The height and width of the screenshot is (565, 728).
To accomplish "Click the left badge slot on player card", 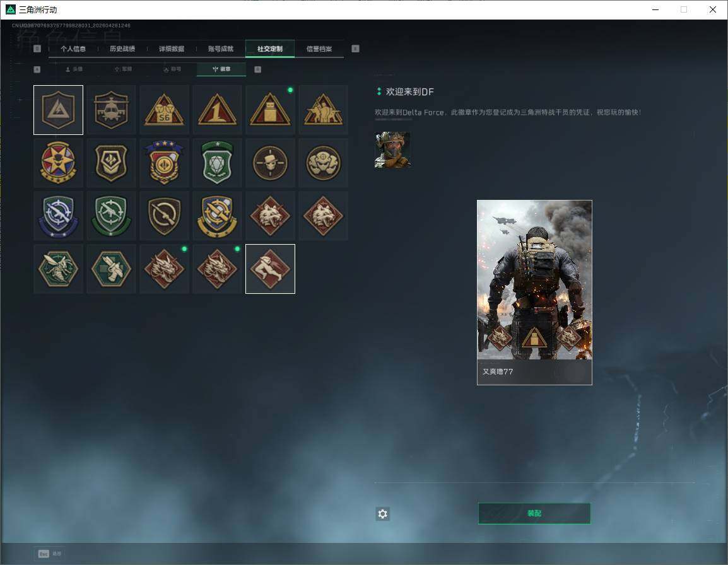I will 500,337.
